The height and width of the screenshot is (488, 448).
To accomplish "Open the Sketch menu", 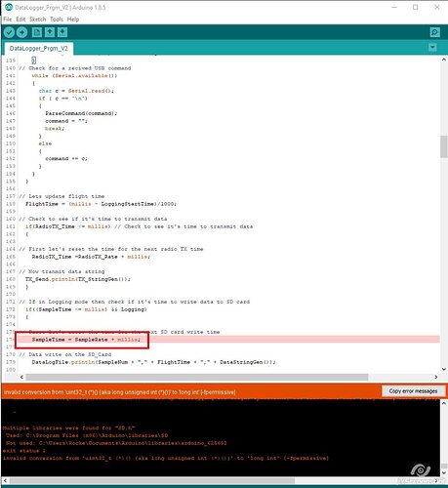I will (38, 20).
